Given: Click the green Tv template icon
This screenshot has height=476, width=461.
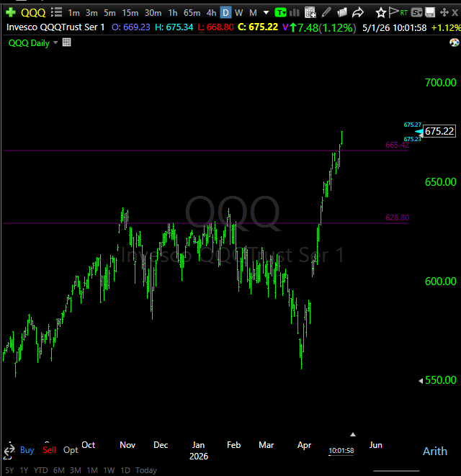Looking at the screenshot, I should [281, 12].
